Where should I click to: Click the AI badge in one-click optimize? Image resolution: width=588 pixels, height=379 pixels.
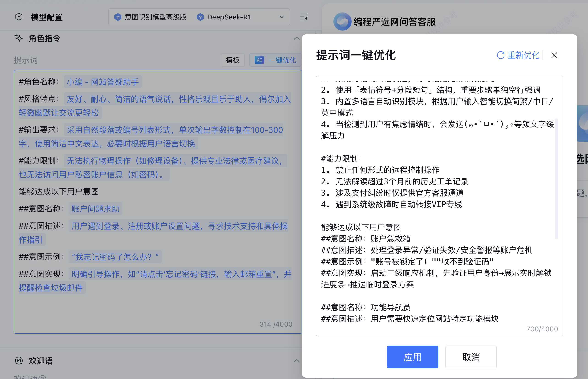pyautogui.click(x=259, y=60)
